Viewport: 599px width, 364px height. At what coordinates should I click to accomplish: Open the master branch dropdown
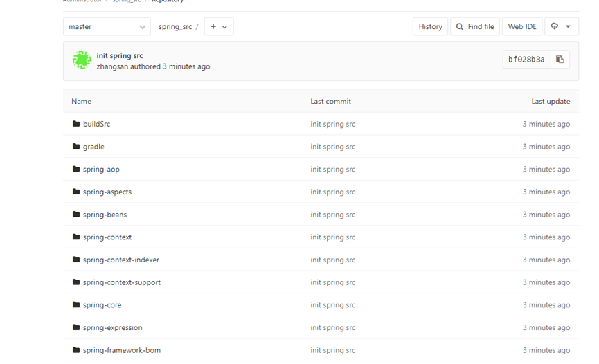[x=107, y=27]
